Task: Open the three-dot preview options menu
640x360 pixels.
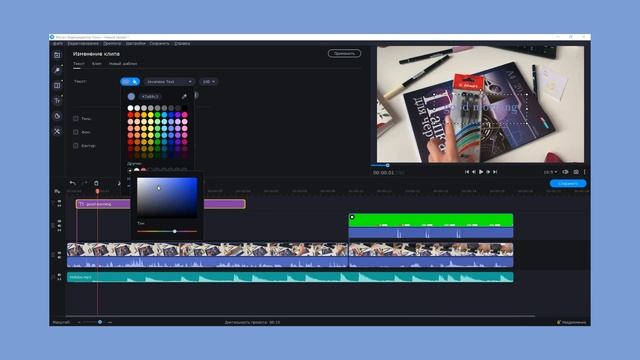Action: 584,172
